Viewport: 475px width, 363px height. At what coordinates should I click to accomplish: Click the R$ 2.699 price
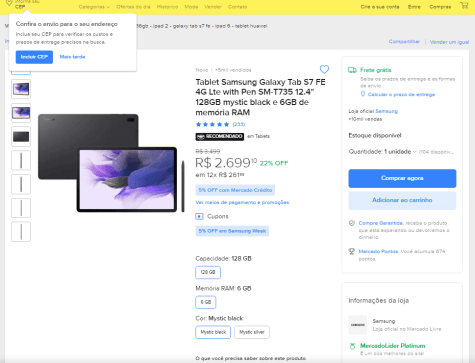[226, 163]
